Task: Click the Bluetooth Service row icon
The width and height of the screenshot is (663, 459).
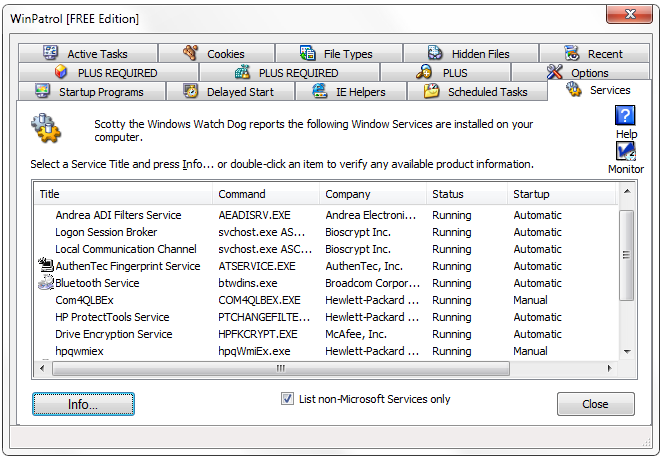Action: (46, 282)
